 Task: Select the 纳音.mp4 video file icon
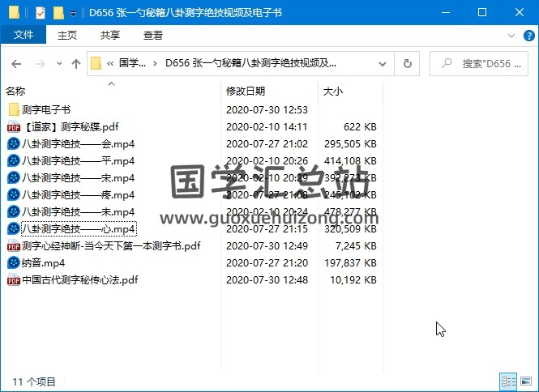point(14,262)
